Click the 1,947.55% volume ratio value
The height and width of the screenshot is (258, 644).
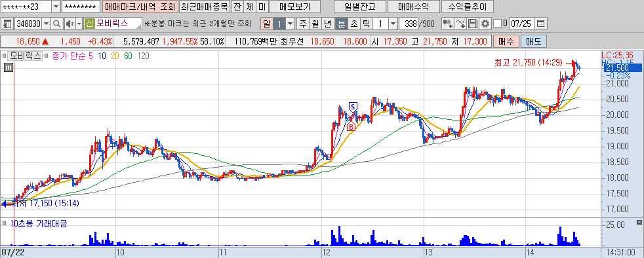tap(180, 41)
